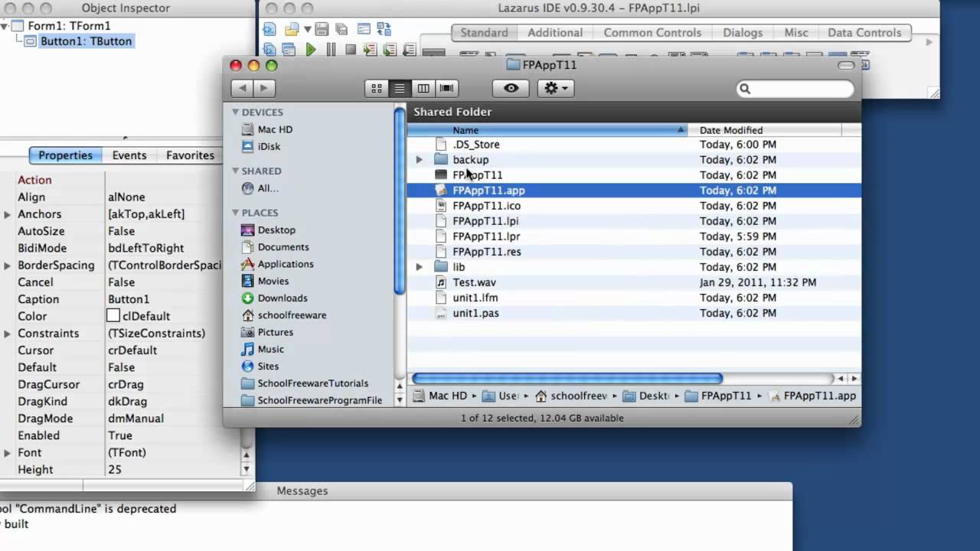Click New Unit icon in Lazarus toolbar
Image resolution: width=980 pixels, height=551 pixels.
click(269, 29)
